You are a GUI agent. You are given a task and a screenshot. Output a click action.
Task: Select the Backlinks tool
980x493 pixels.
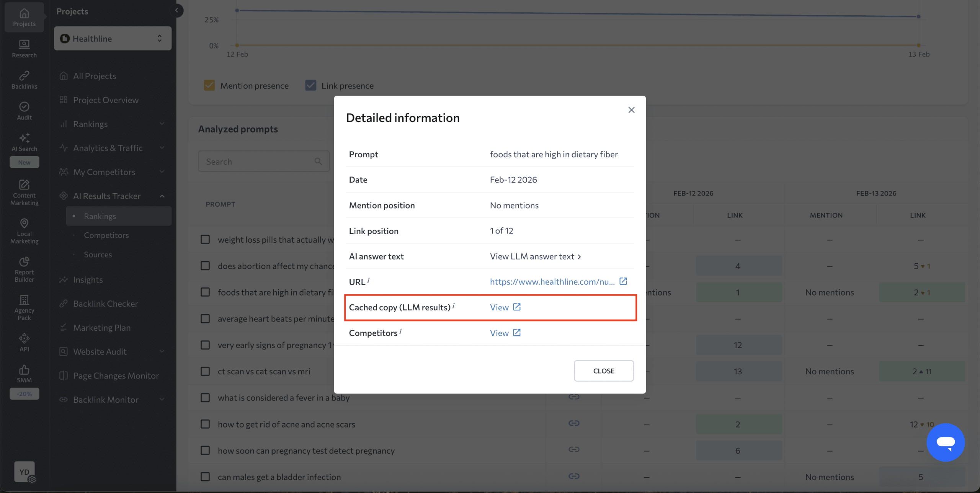pyautogui.click(x=24, y=79)
